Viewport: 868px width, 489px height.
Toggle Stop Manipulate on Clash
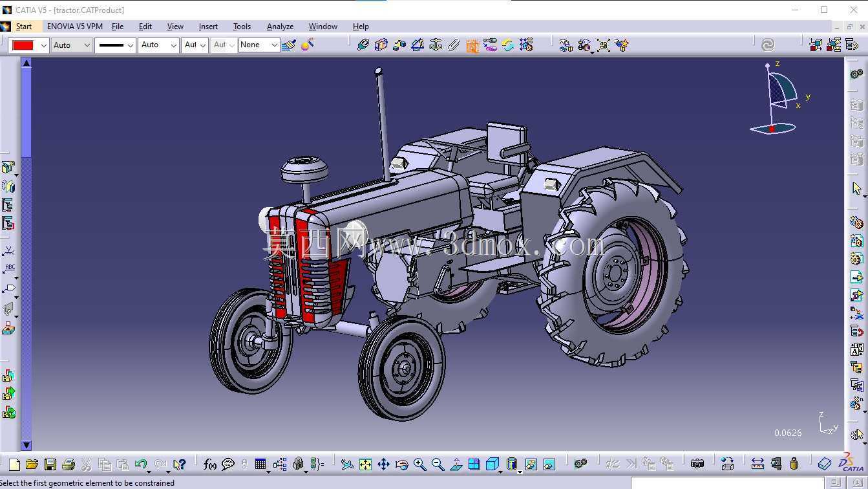pyautogui.click(x=622, y=45)
